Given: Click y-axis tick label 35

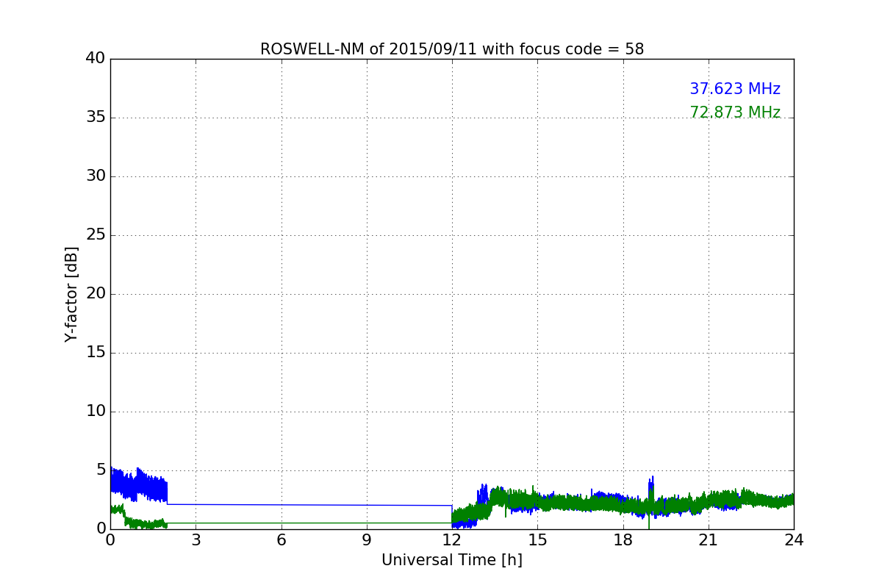Looking at the screenshot, I should tap(96, 118).
